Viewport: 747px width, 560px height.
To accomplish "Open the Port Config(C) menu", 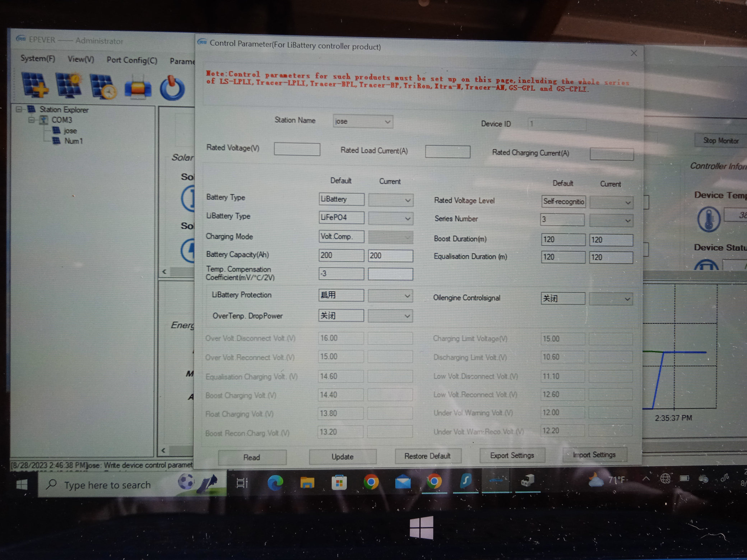I will 132,60.
